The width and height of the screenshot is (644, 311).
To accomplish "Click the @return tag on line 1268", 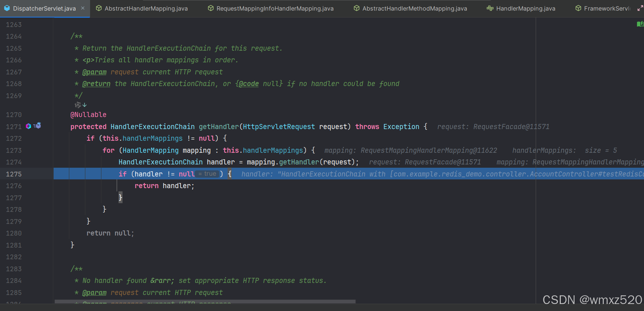I will point(96,84).
